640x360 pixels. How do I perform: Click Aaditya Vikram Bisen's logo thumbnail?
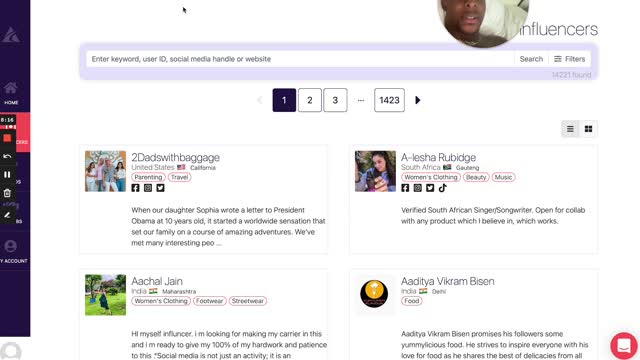(x=374, y=294)
